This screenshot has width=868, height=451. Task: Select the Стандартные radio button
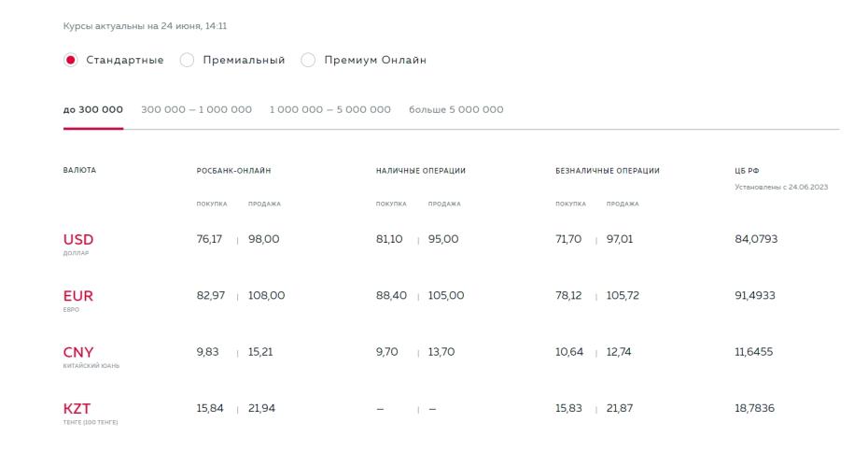pyautogui.click(x=70, y=60)
